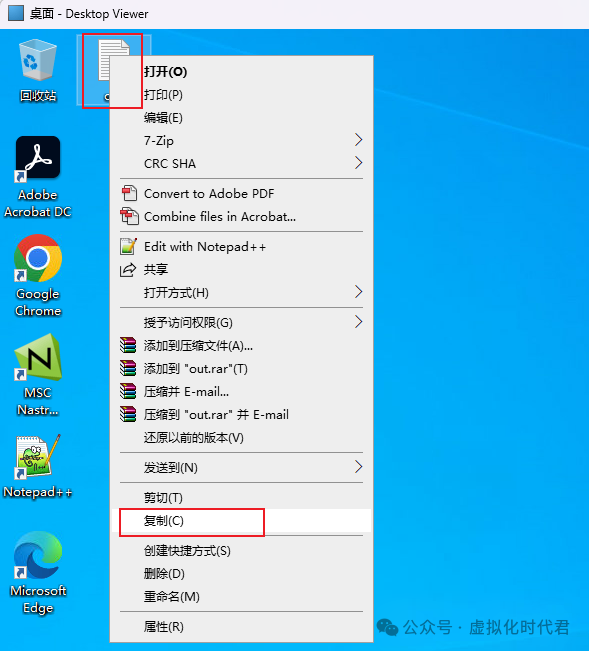Click Edit with Notepad++ entry
Image resolution: width=589 pixels, height=651 pixels.
(x=242, y=247)
